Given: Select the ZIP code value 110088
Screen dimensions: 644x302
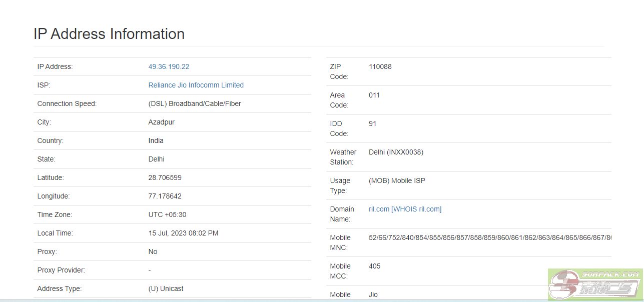Looking at the screenshot, I should (380, 66).
